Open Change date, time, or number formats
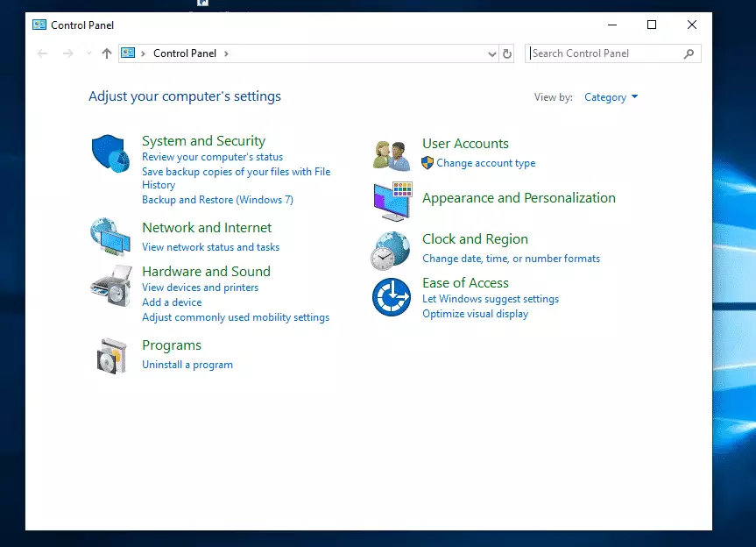The height and width of the screenshot is (547, 756). pyautogui.click(x=511, y=259)
